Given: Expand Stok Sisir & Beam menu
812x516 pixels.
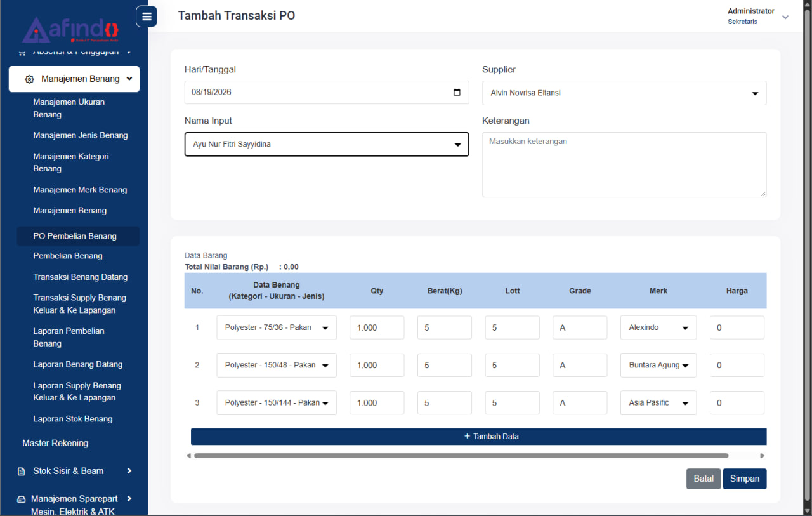Looking at the screenshot, I should pos(74,471).
